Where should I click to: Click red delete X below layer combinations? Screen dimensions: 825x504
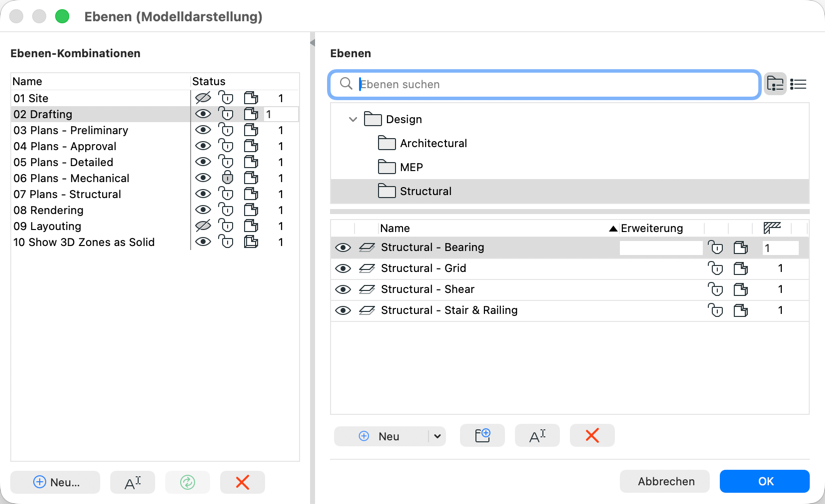(x=243, y=482)
